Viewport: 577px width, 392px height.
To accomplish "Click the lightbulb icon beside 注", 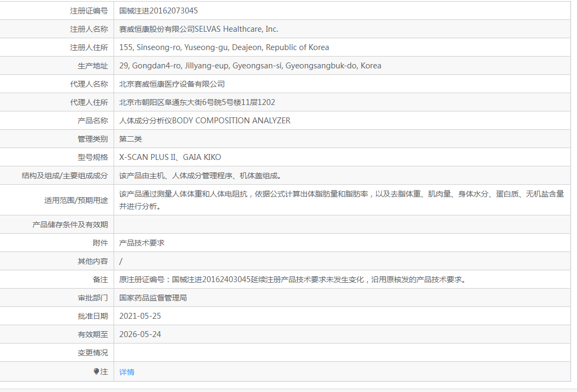I will 96,372.
